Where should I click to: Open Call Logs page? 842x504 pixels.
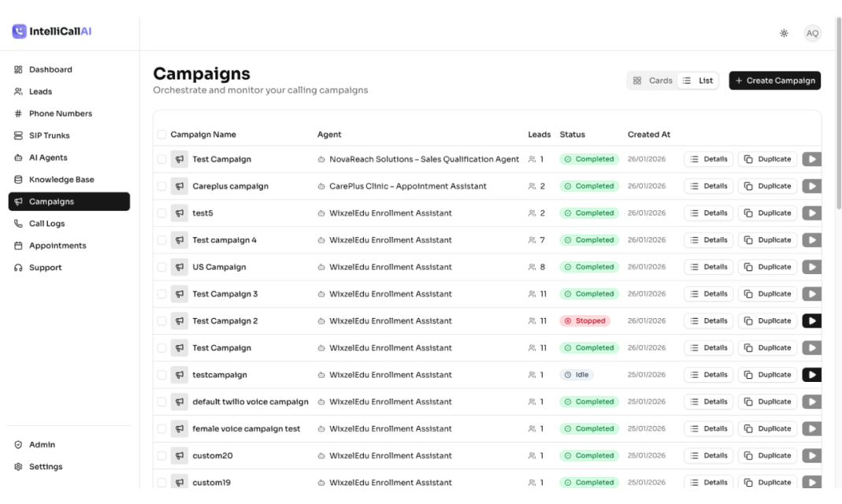pyautogui.click(x=69, y=224)
